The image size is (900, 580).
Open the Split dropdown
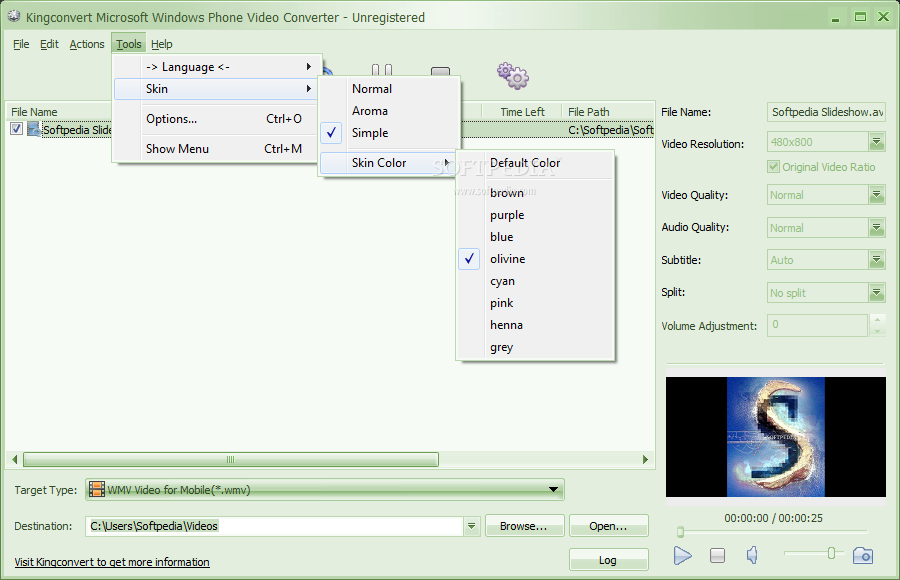pyautogui.click(x=876, y=293)
